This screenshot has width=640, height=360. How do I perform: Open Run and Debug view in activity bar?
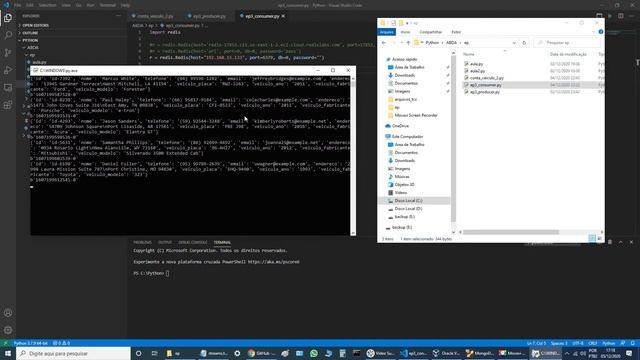[x=8, y=70]
